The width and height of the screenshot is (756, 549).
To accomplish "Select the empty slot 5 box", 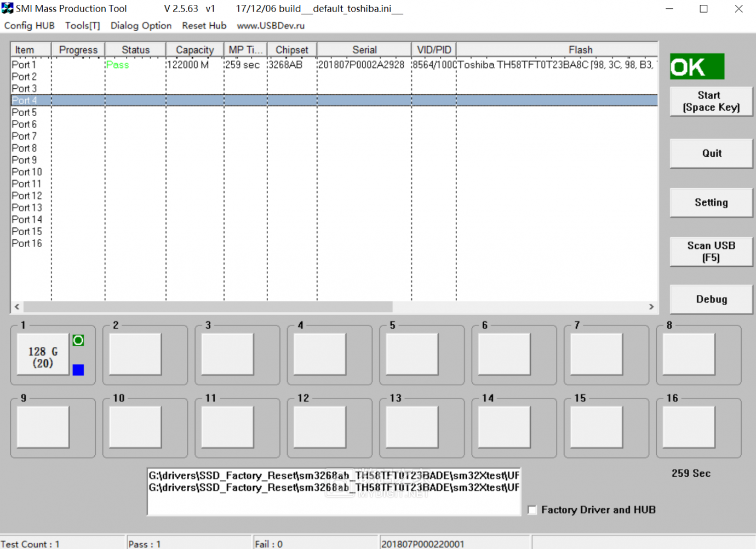I will [412, 354].
